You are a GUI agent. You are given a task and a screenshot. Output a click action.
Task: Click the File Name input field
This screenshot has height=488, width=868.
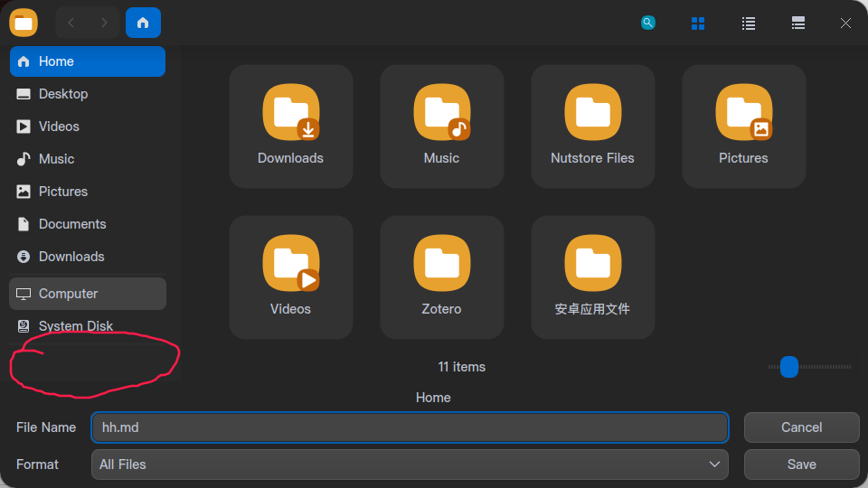coord(410,427)
